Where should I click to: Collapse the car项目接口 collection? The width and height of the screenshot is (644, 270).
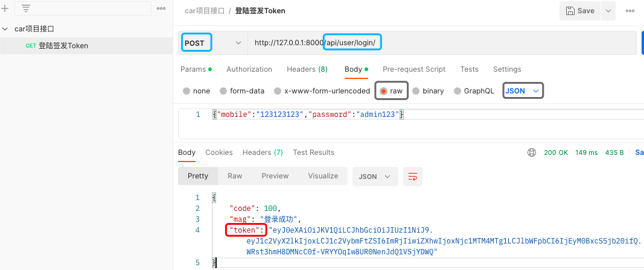[x=5, y=29]
